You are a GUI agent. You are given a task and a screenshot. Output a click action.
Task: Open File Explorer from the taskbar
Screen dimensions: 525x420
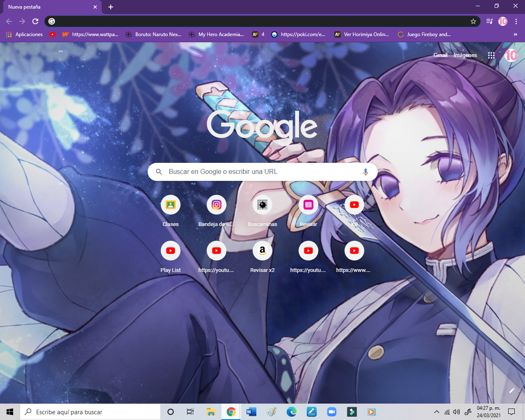click(211, 412)
